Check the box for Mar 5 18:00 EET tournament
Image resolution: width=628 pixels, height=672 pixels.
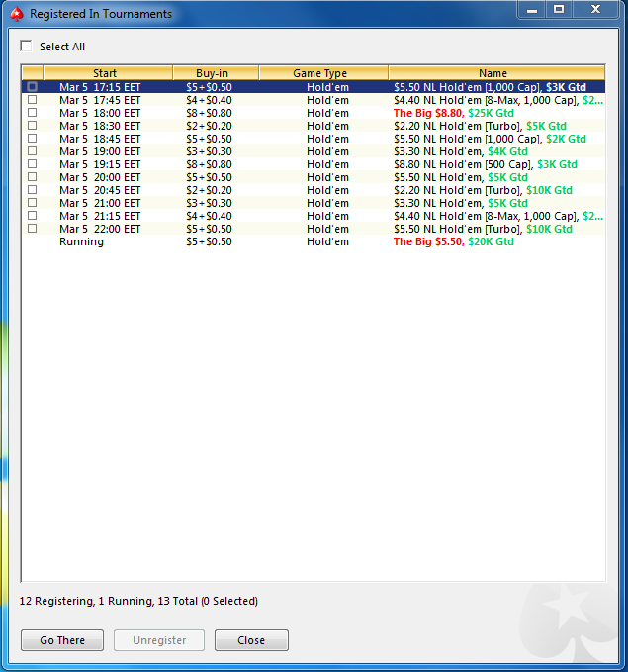click(x=32, y=112)
